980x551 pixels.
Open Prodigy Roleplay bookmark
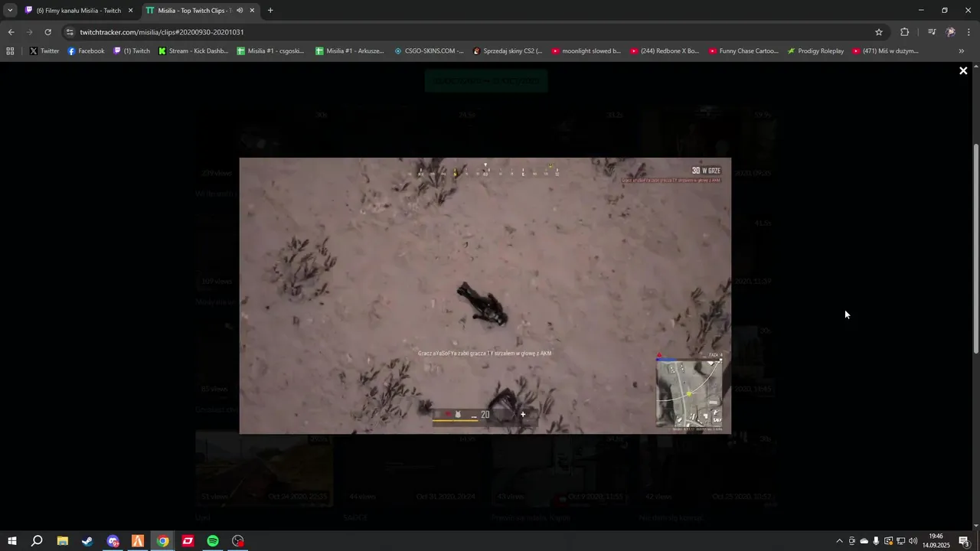tap(815, 51)
